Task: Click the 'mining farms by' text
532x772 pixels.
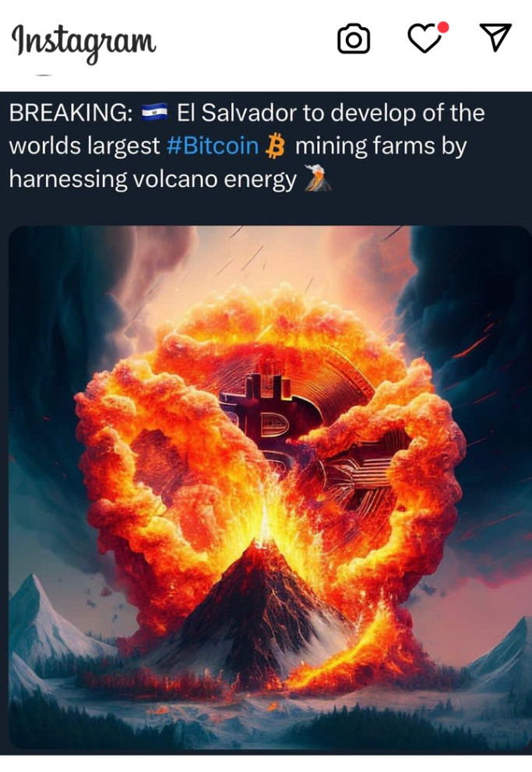Action: point(380,146)
